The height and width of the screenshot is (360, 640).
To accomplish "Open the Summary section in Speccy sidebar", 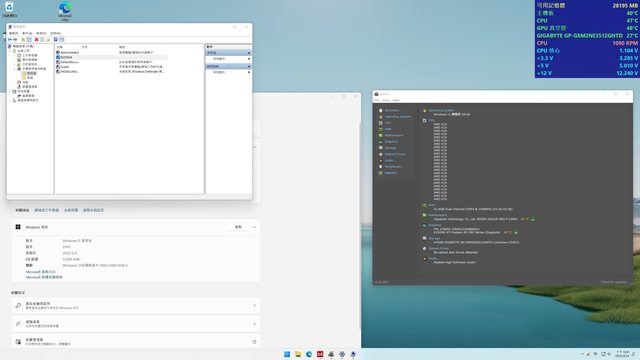I will [x=391, y=110].
